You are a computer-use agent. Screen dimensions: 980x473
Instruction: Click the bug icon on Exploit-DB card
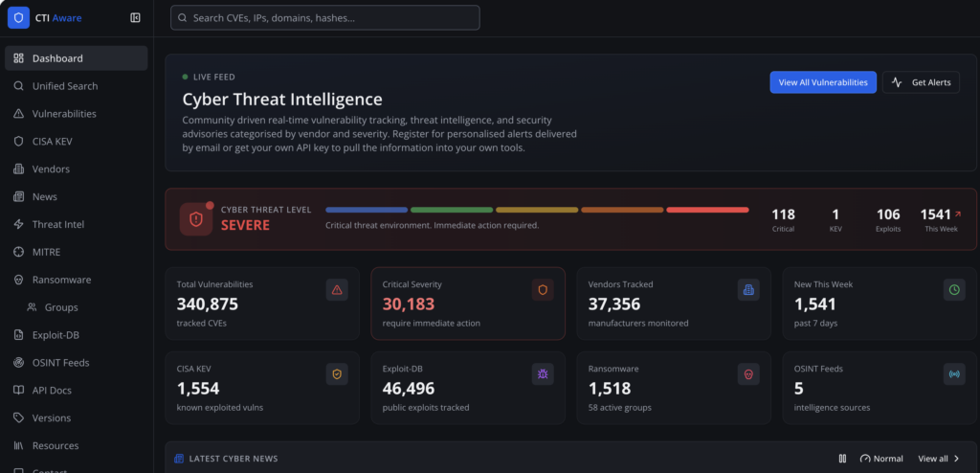[x=543, y=374]
